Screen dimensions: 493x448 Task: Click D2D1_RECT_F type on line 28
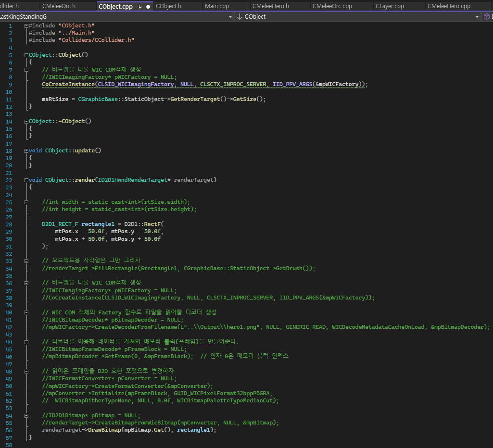[60, 224]
